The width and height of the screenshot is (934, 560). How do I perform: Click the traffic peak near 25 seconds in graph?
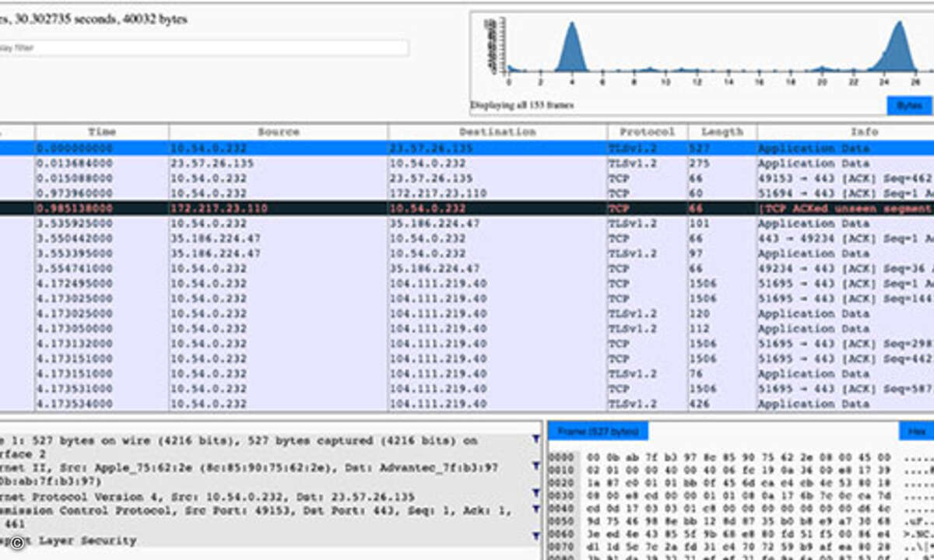[899, 47]
